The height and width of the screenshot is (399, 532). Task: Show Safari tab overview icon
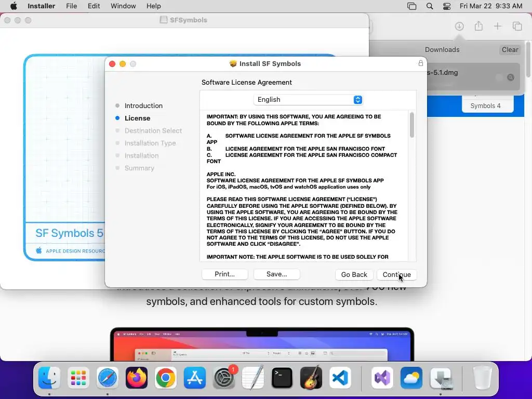point(517,26)
